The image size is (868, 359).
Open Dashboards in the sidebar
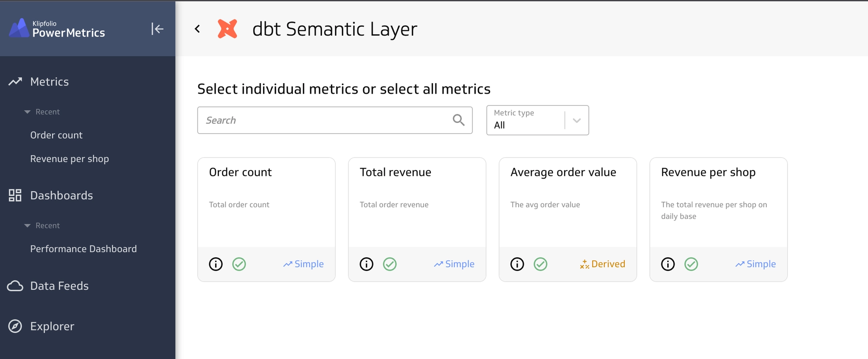(61, 195)
